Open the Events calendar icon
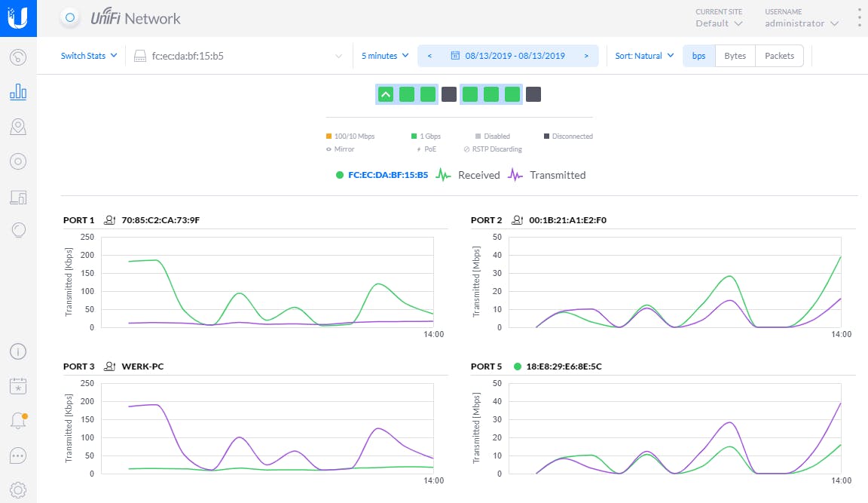 [x=18, y=386]
